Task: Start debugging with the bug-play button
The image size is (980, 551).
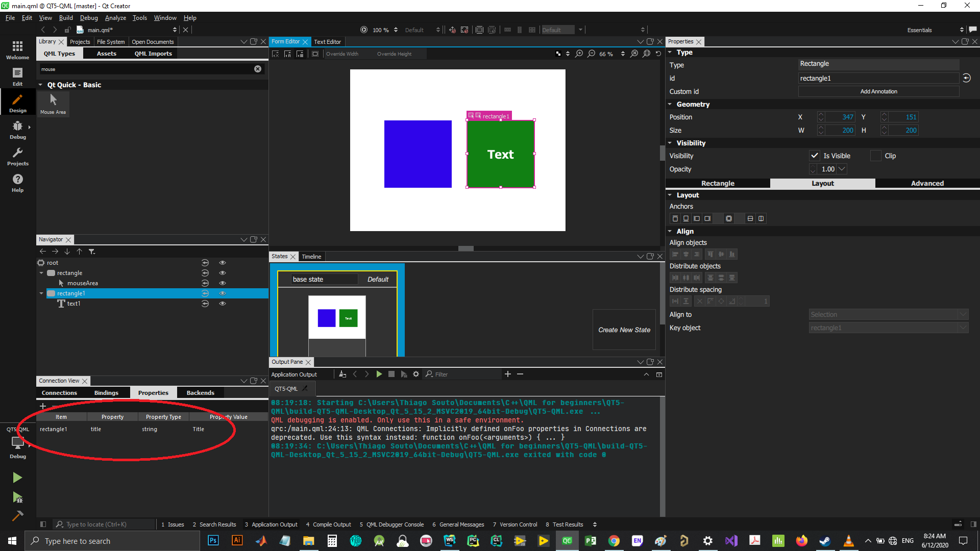Action: pos(17,497)
